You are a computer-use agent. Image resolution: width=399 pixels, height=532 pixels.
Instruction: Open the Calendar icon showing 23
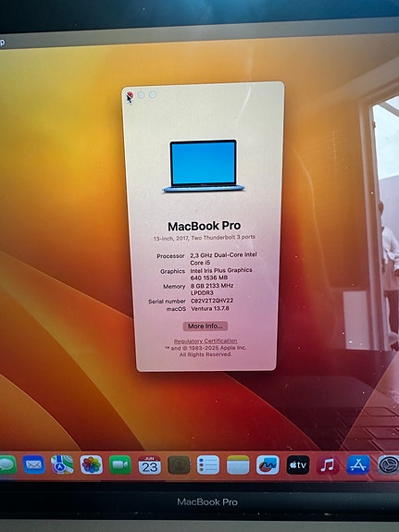(x=149, y=464)
